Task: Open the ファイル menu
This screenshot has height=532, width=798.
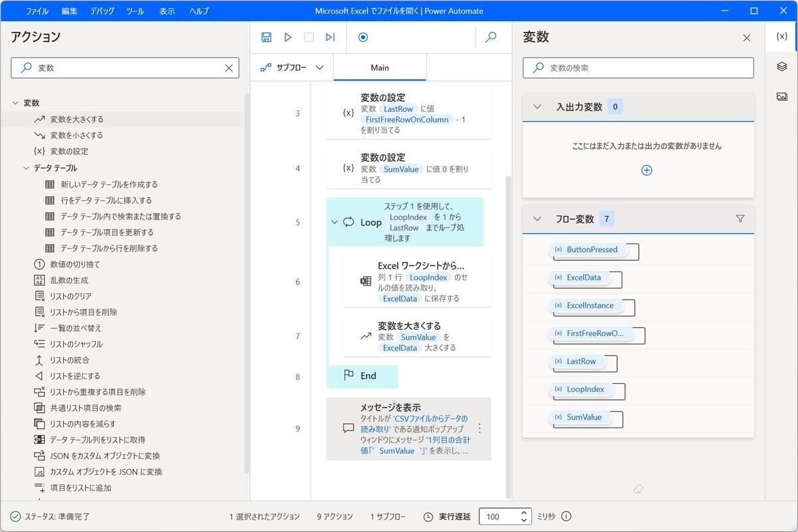Action: 37,11
